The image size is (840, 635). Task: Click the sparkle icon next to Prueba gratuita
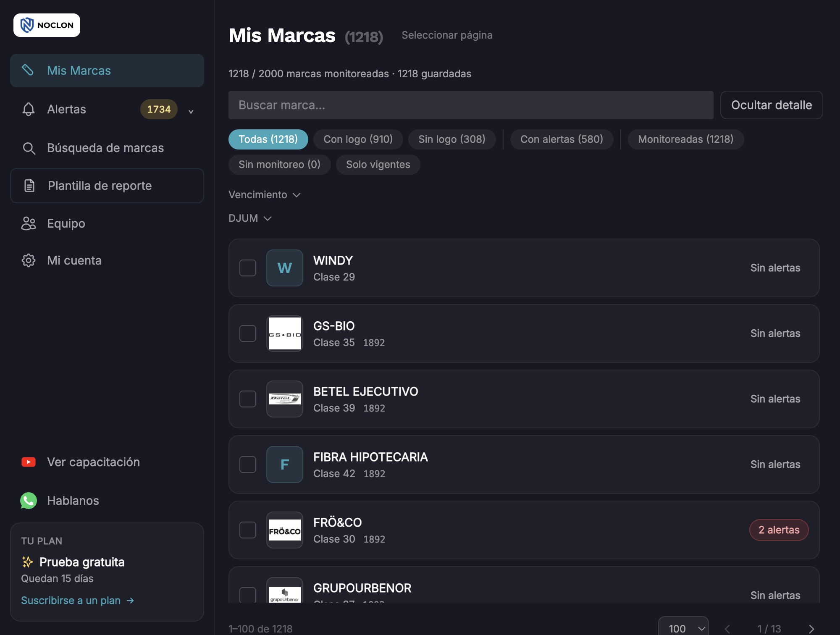27,562
